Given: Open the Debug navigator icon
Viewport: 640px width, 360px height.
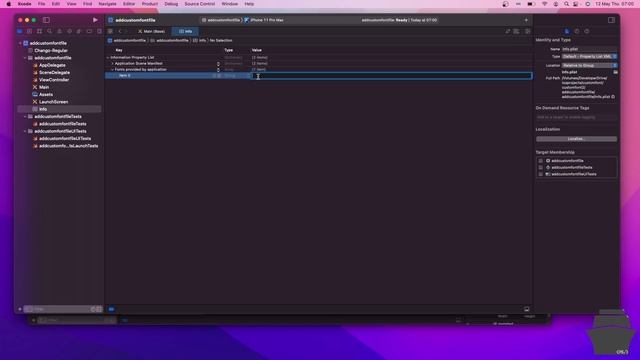Looking at the screenshot, I should (x=79, y=31).
